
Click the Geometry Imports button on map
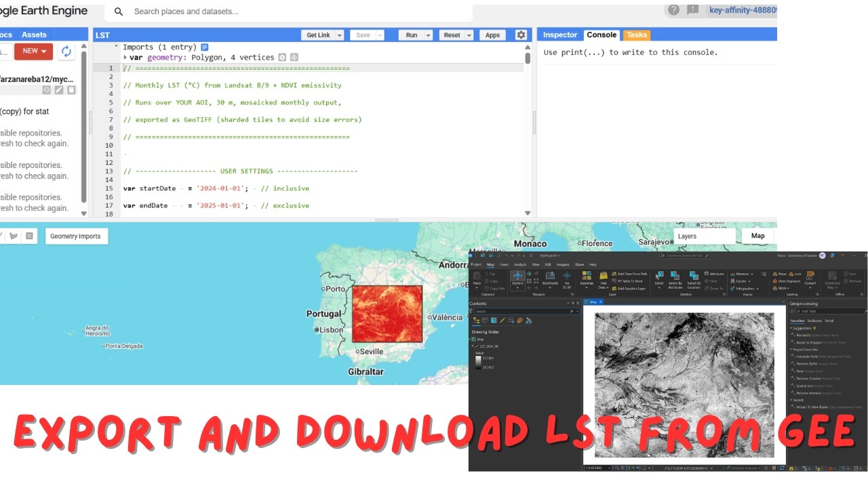(x=75, y=236)
